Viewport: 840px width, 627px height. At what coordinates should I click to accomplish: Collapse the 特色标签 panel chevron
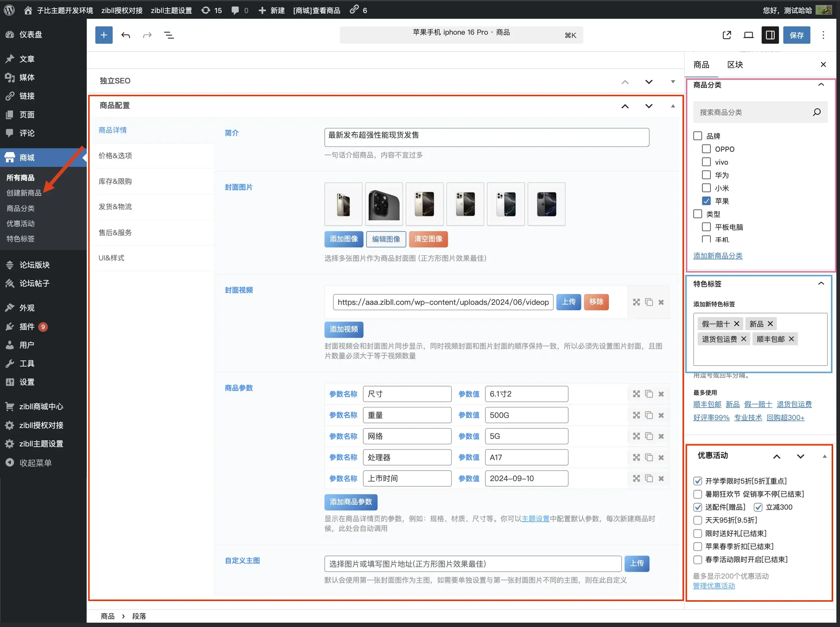click(x=821, y=284)
